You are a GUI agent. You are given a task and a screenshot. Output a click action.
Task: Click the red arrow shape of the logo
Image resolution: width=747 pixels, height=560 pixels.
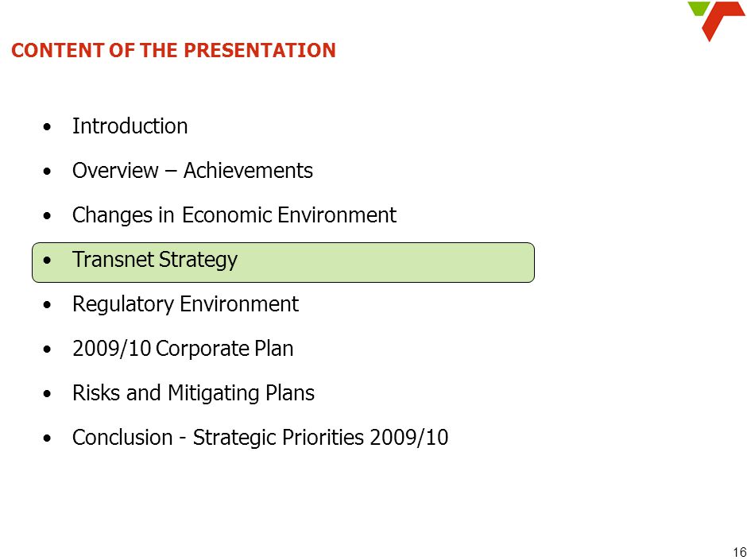pos(722,21)
